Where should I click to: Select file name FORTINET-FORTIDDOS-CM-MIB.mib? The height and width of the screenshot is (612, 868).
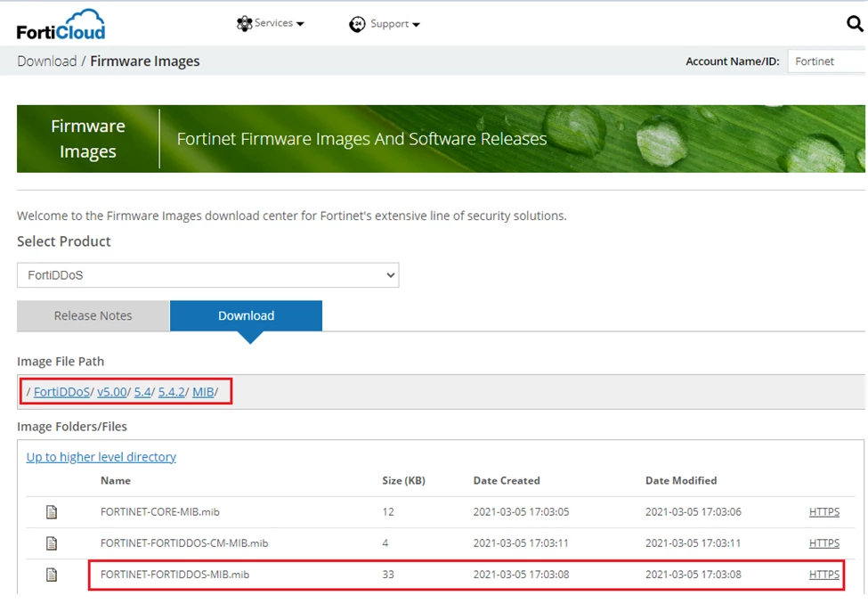click(184, 543)
